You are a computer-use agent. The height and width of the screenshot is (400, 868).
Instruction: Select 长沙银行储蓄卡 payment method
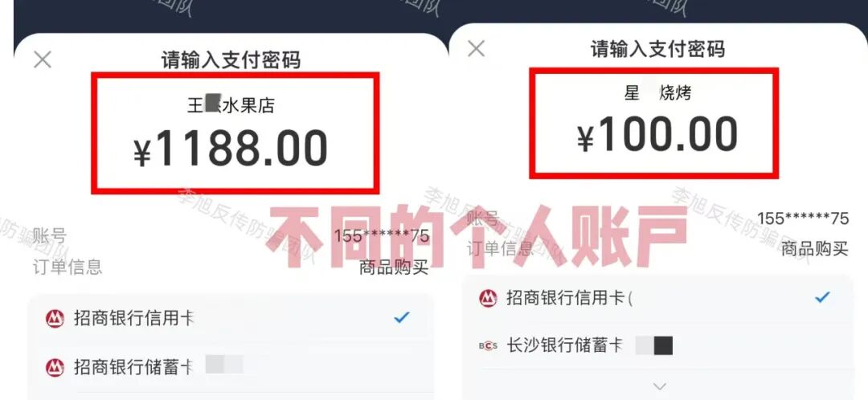point(657,345)
